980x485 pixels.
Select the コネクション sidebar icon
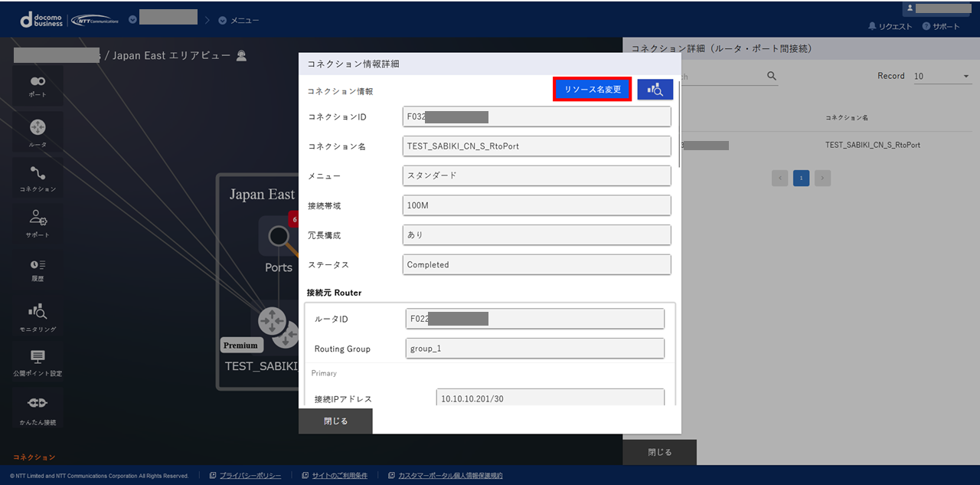[38, 179]
